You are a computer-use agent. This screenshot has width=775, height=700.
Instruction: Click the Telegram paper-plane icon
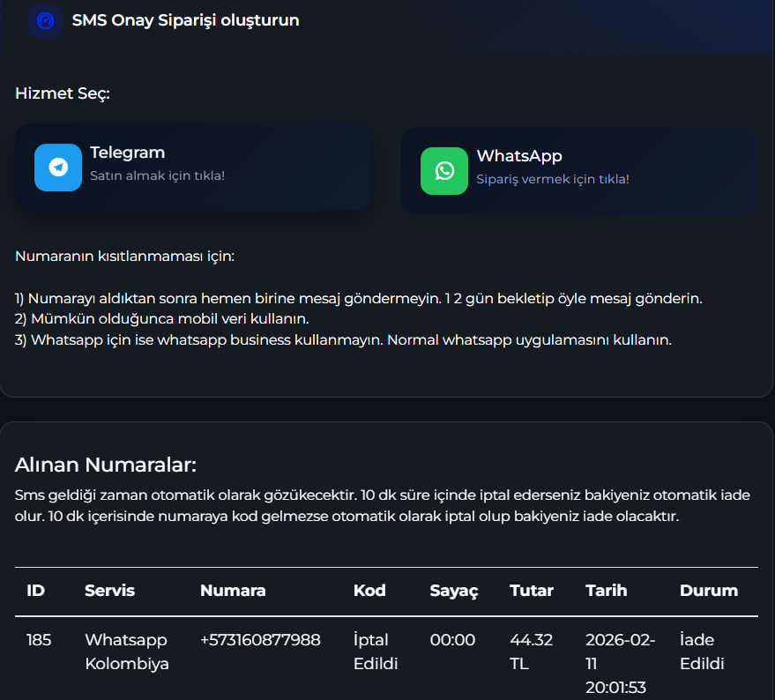(x=58, y=168)
